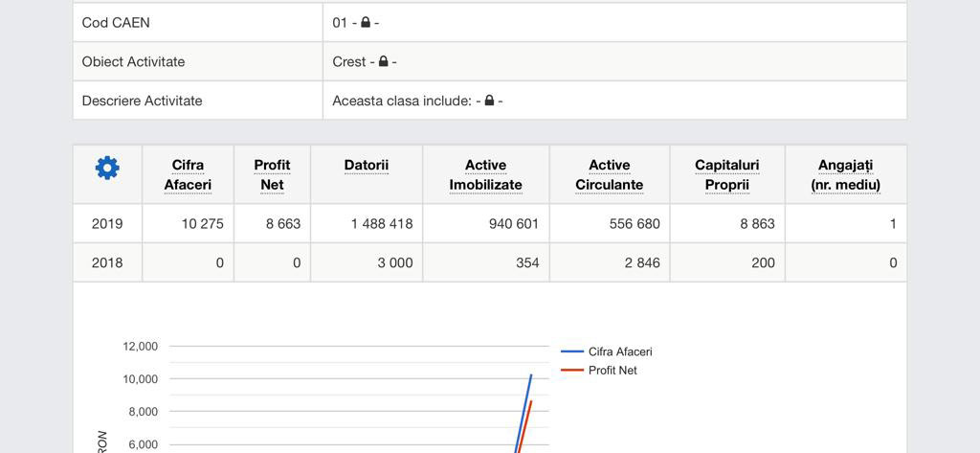The width and height of the screenshot is (980, 453).
Task: Toggle Cifra Afaceri series in chart legend
Action: coord(619,351)
